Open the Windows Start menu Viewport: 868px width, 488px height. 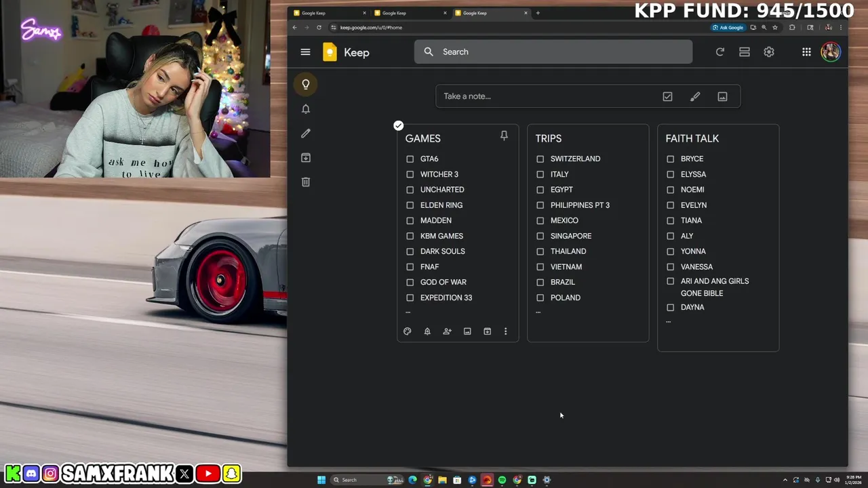tap(321, 480)
